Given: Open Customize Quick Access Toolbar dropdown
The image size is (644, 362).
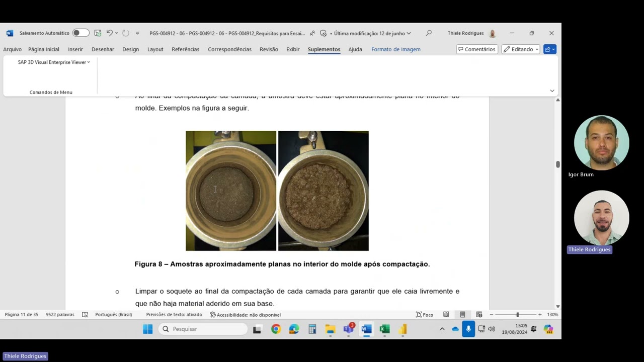Looking at the screenshot, I should (x=137, y=33).
